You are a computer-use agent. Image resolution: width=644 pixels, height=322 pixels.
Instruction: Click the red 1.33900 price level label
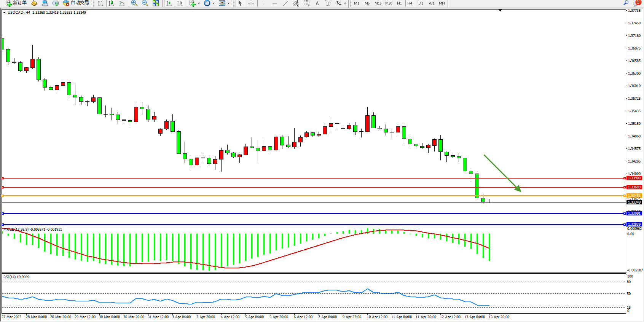click(634, 178)
